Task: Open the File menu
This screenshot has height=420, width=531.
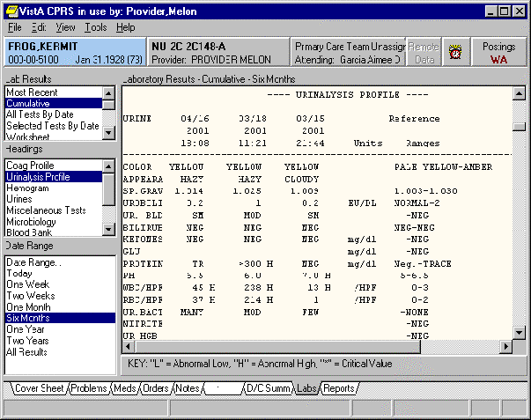Action: pyautogui.click(x=15, y=27)
